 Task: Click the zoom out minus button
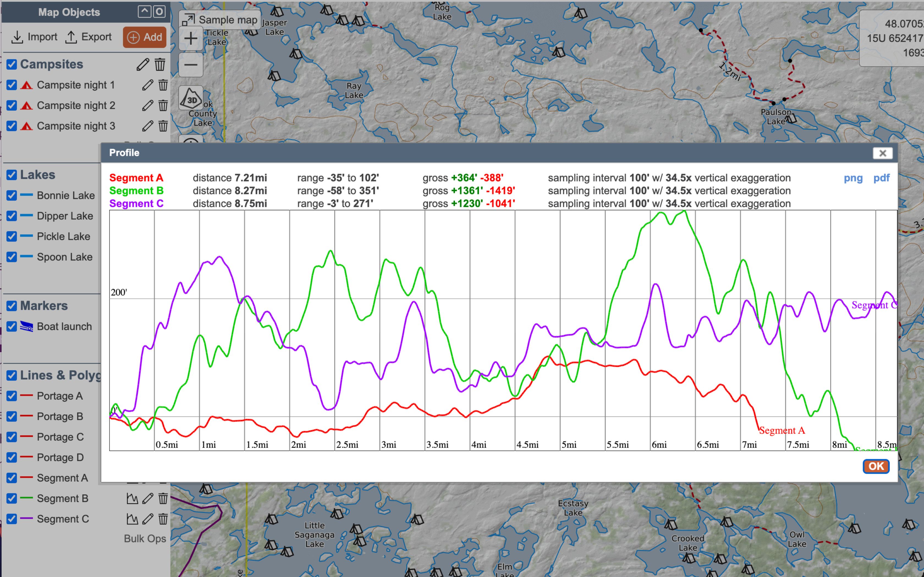tap(191, 65)
